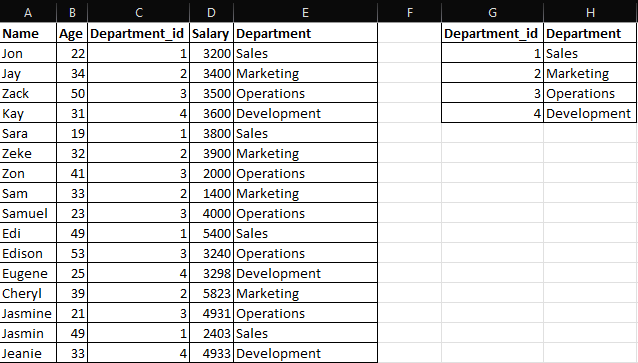The height and width of the screenshot is (363, 638).
Task: Click Zon's salary cell 2000
Action: pyautogui.click(x=211, y=173)
